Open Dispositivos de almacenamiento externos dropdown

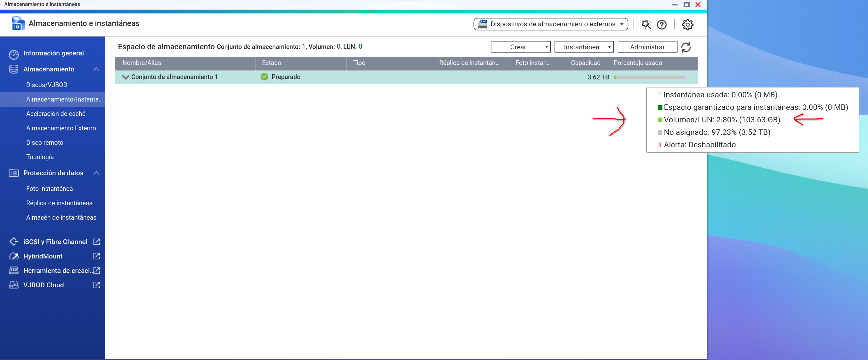pos(550,24)
